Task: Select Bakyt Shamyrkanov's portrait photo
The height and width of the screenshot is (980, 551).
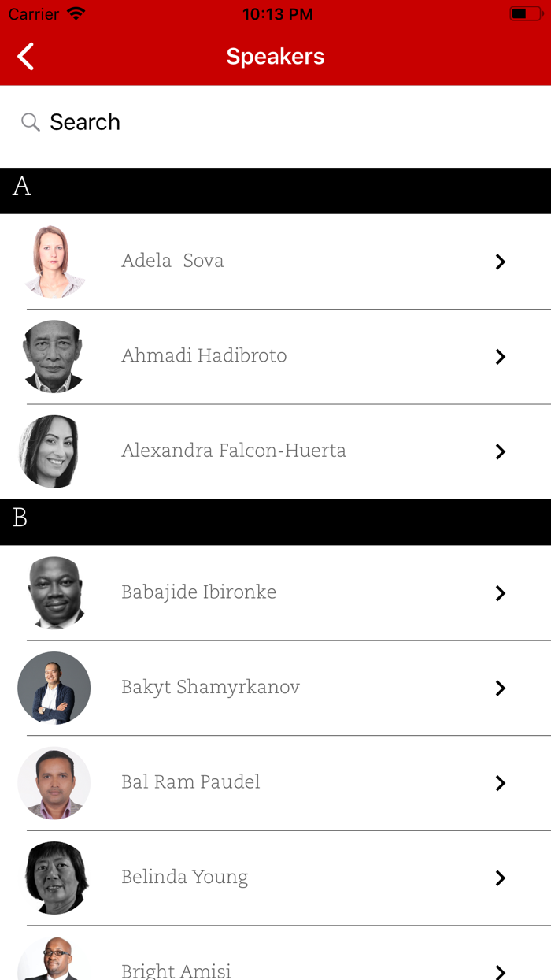Action: [54, 688]
